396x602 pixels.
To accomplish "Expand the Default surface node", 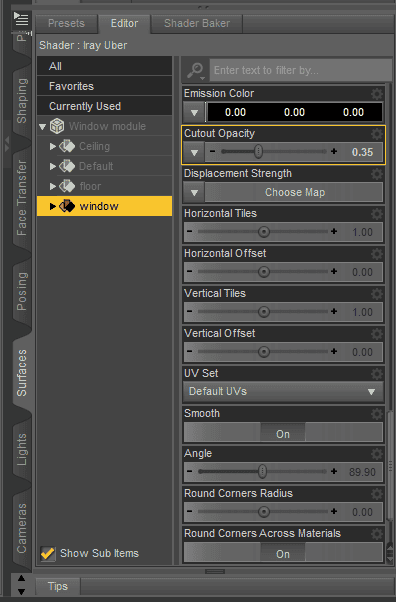I will coord(53,166).
